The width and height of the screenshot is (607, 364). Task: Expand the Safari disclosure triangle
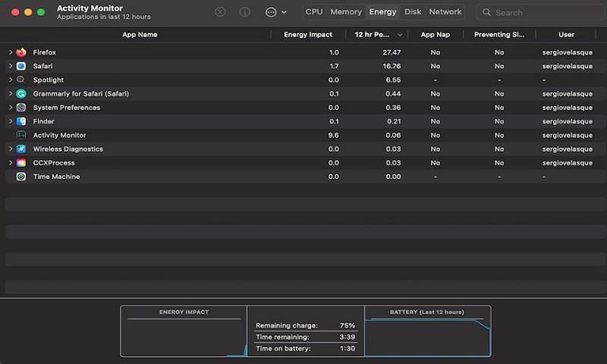click(x=11, y=66)
